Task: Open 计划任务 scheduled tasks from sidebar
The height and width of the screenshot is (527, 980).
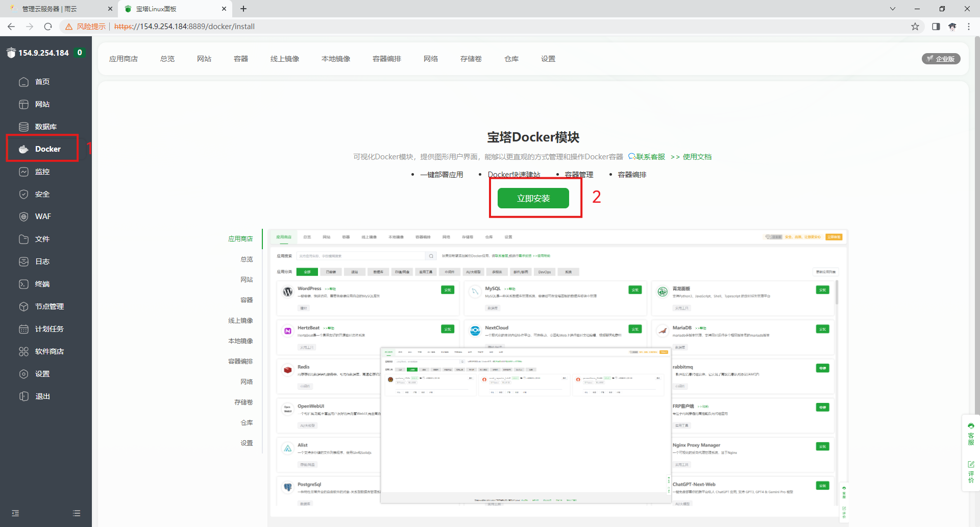Action: 49,329
